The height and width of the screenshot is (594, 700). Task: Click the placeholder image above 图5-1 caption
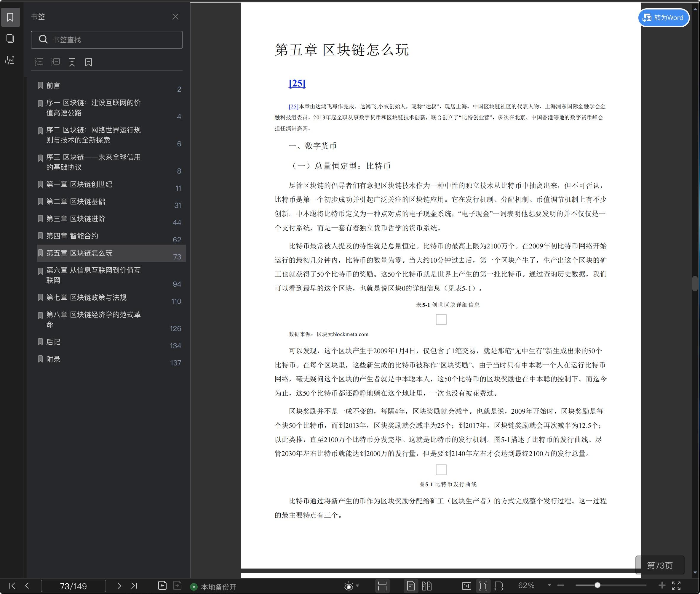click(x=441, y=470)
